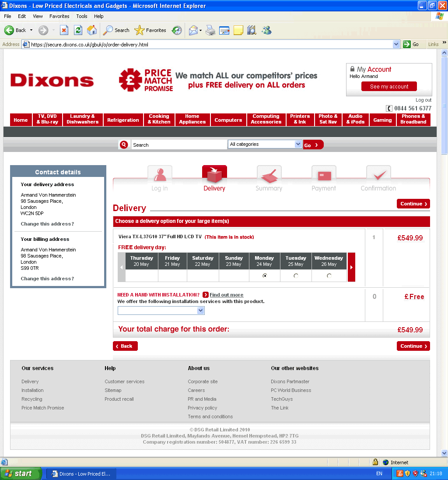The image size is (448, 480).
Task: Click the Dixons taskbar window button
Action: pos(81,473)
